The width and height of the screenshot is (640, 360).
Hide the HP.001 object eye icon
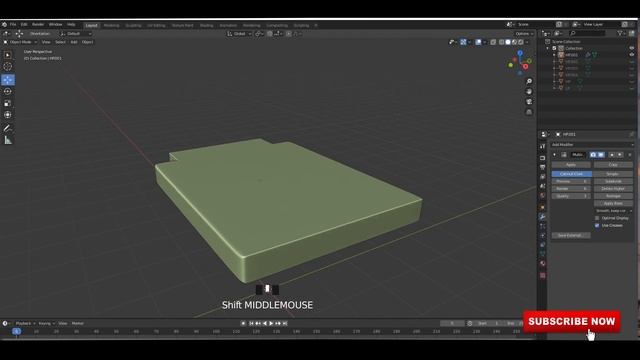pyautogui.click(x=632, y=55)
